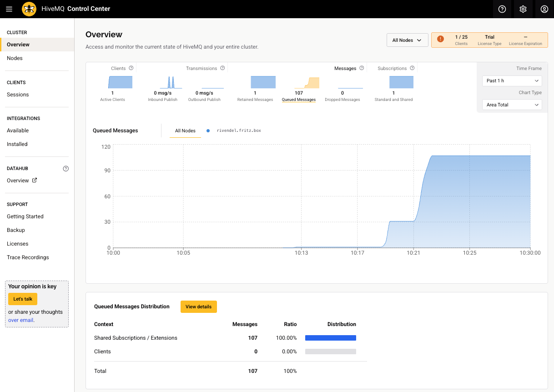Click the blue Shared Subscriptions distribution bar
The width and height of the screenshot is (554, 392).
click(x=331, y=338)
